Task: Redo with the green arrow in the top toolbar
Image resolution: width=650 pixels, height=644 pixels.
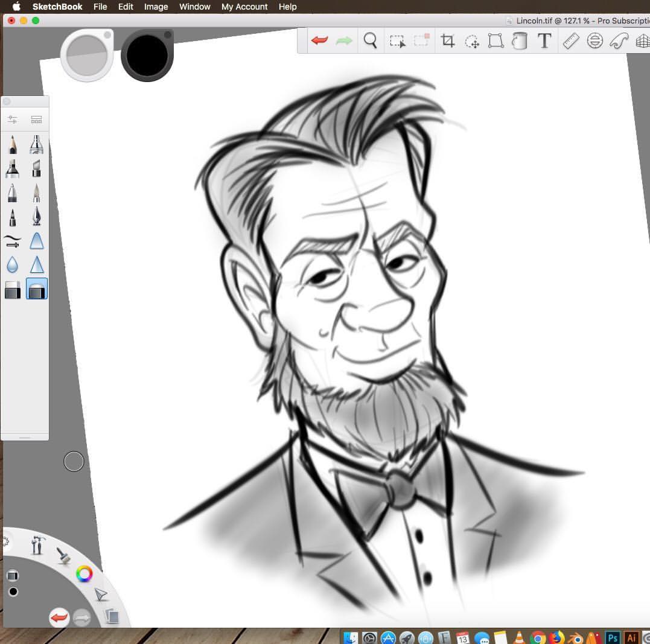Action: pyautogui.click(x=343, y=40)
